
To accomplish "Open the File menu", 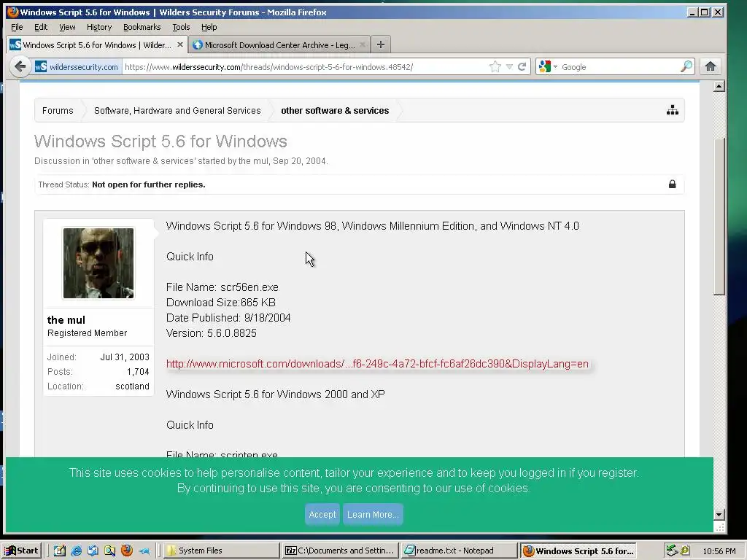I will click(17, 27).
